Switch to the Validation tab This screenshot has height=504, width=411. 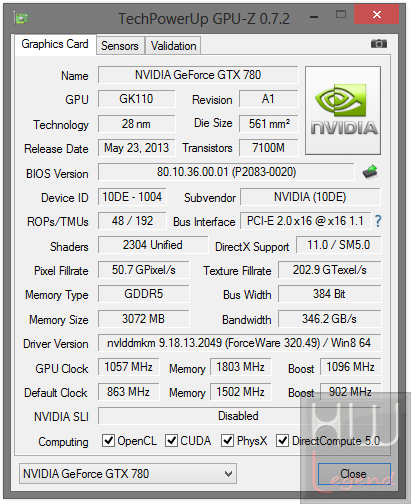(173, 46)
